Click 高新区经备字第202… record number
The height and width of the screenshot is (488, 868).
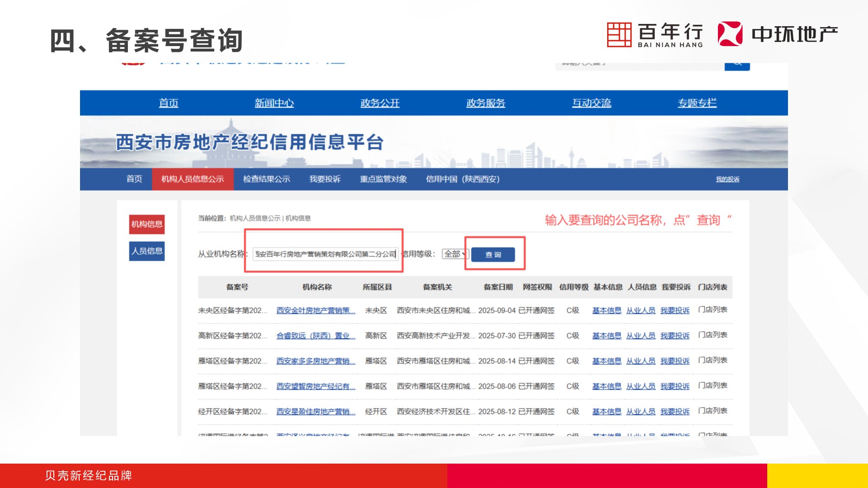click(233, 336)
